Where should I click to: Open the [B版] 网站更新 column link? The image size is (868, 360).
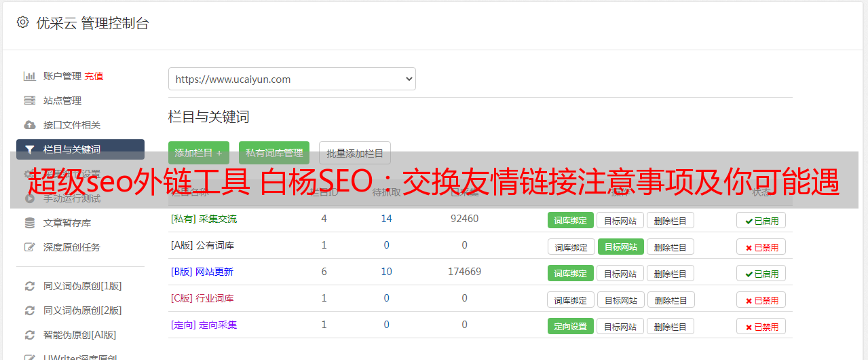pos(202,272)
